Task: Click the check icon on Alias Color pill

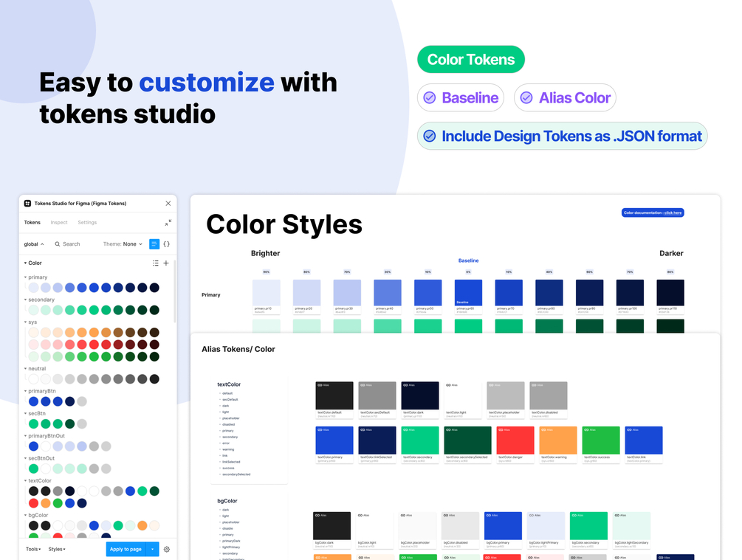Action: [526, 98]
